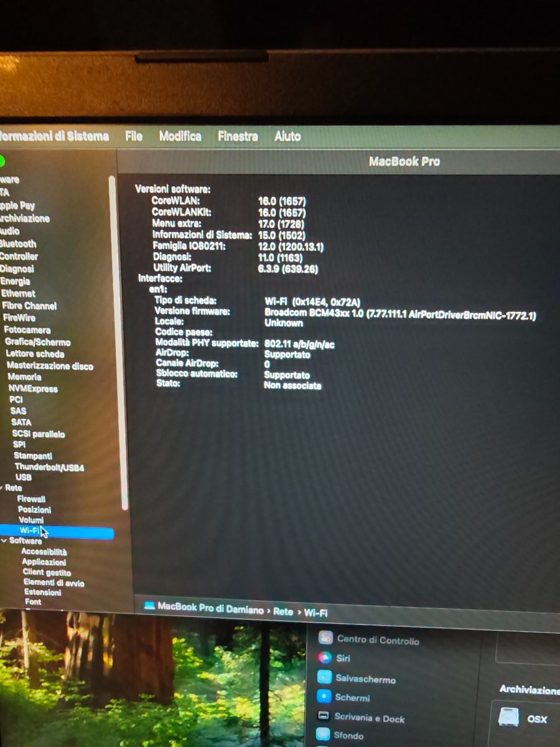Click Wi-Fi in the path bar

315,613
